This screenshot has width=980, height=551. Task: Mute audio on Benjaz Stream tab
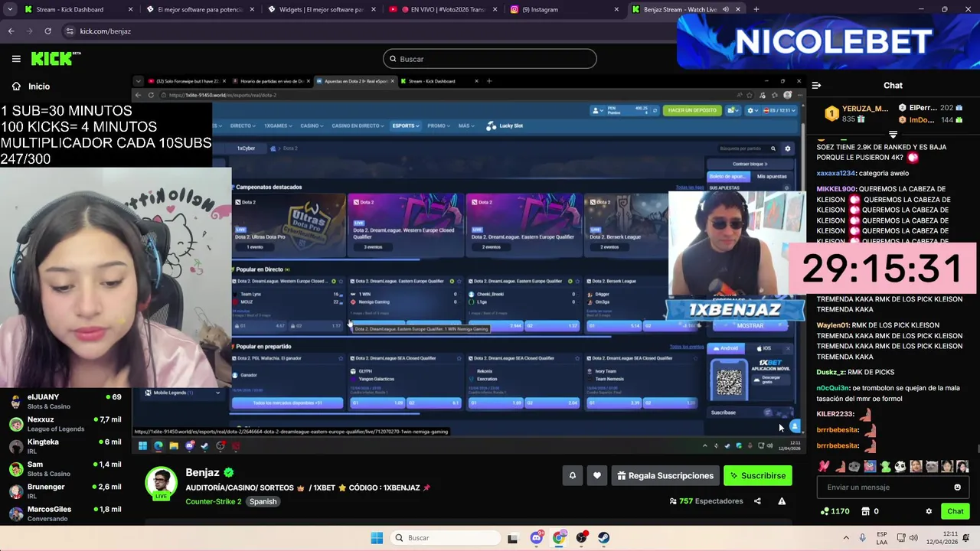(x=727, y=9)
